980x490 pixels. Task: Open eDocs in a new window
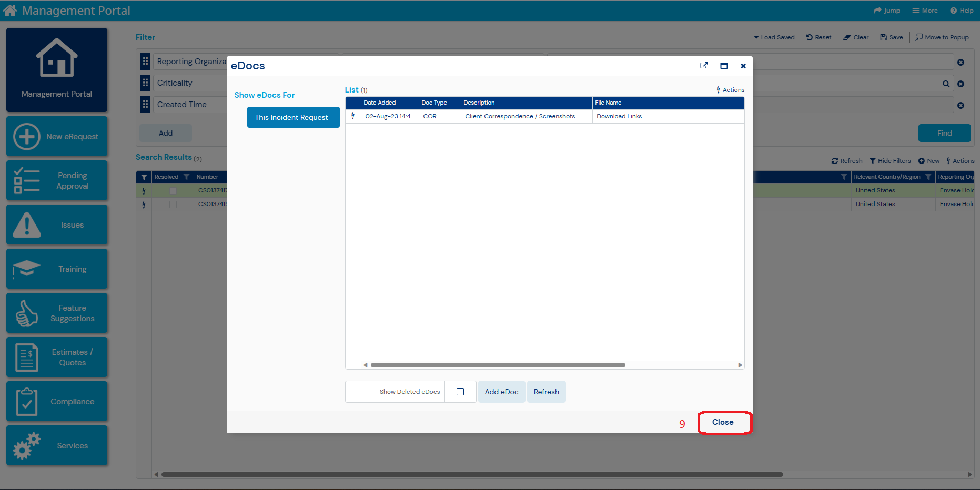point(704,65)
